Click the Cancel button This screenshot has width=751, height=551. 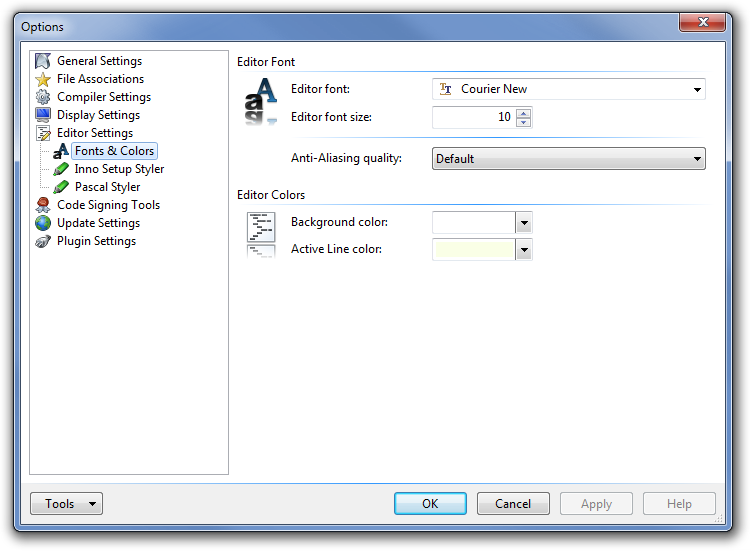pos(513,504)
